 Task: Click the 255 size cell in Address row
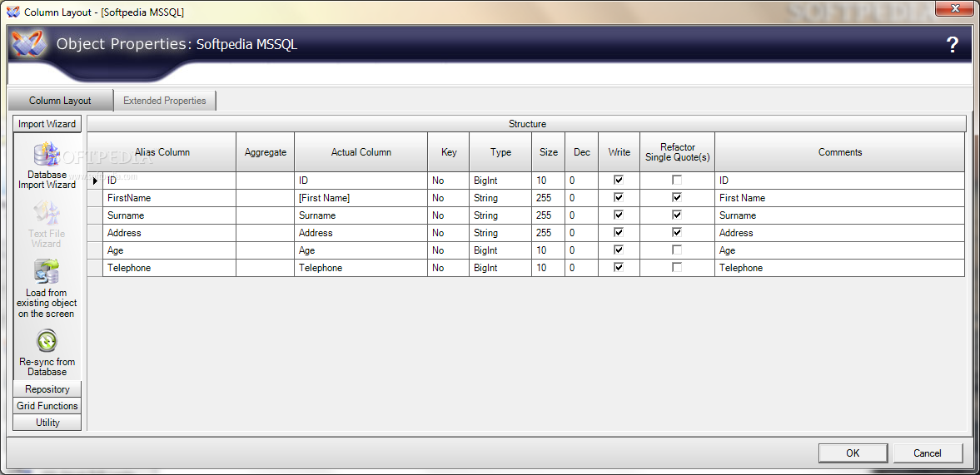[x=548, y=233]
